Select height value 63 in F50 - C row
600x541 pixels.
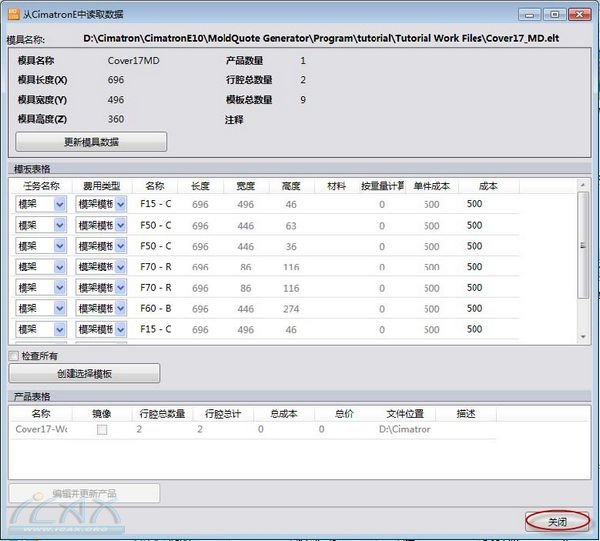point(291,226)
